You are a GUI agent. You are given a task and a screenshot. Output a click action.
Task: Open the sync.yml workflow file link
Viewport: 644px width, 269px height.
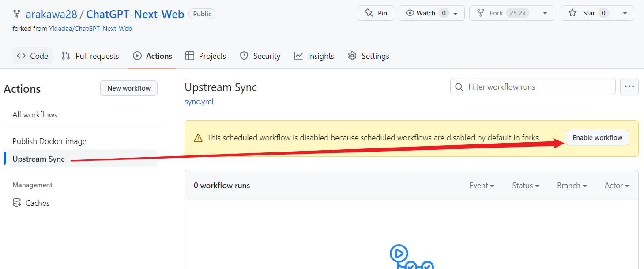(x=199, y=102)
